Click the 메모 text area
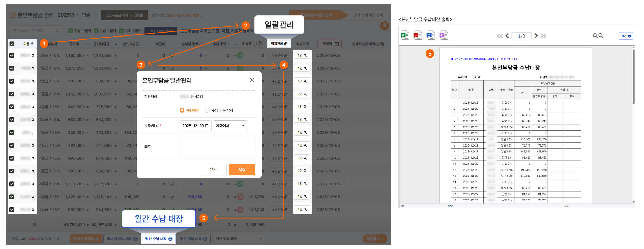 pos(217,147)
